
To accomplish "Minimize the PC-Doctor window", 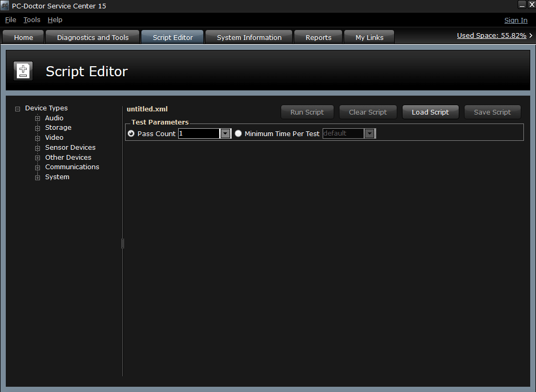I will [522, 4].
